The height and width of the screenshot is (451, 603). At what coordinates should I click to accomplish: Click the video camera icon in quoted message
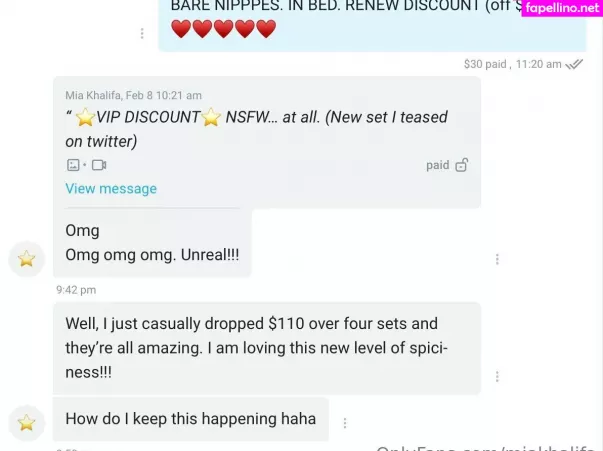99,165
